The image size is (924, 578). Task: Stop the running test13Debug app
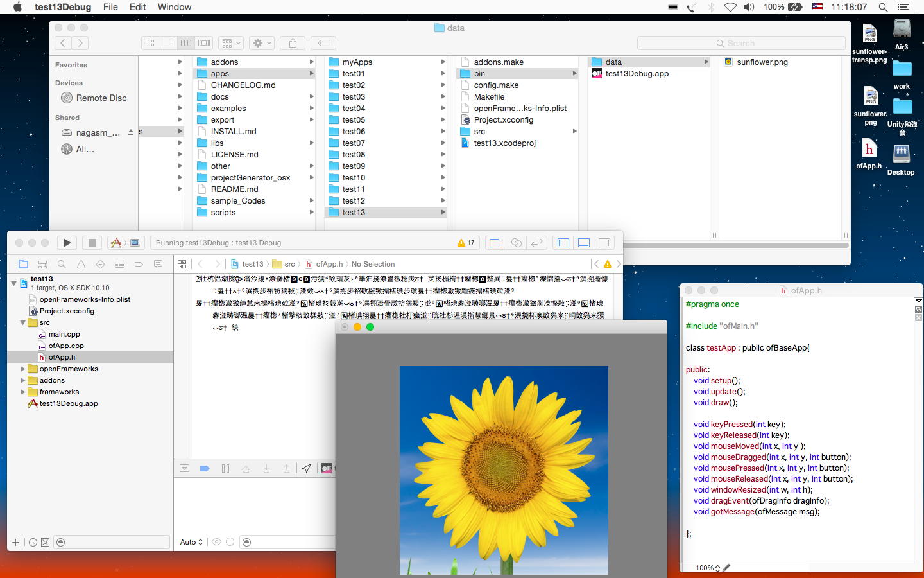[x=92, y=243]
